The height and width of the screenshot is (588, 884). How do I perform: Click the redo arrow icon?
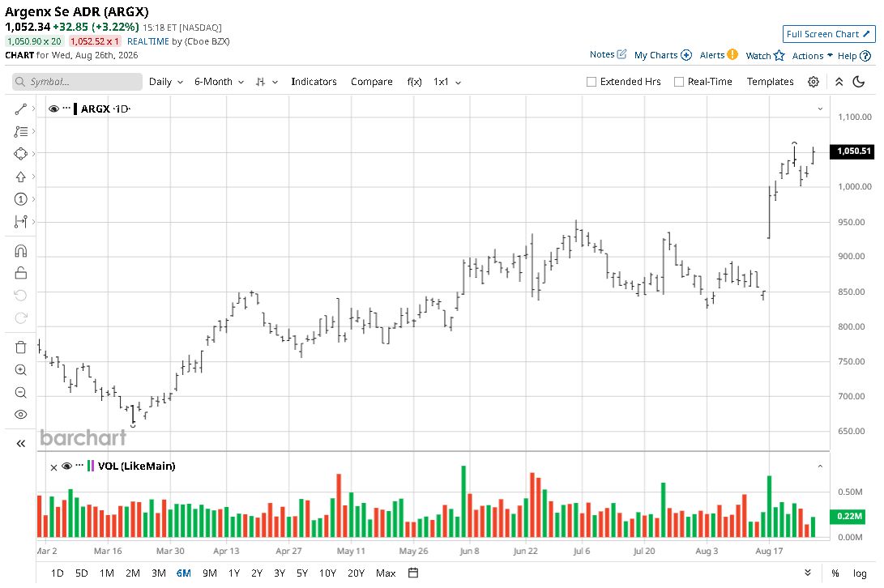[x=21, y=318]
